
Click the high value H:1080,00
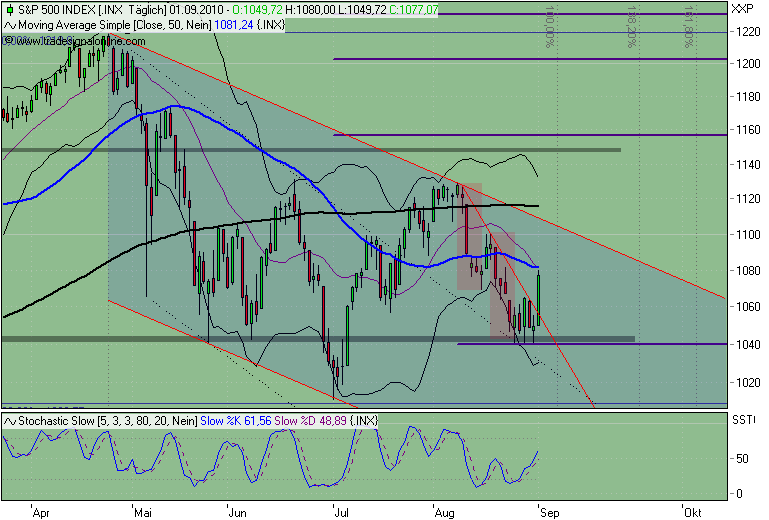pyautogui.click(x=310, y=10)
